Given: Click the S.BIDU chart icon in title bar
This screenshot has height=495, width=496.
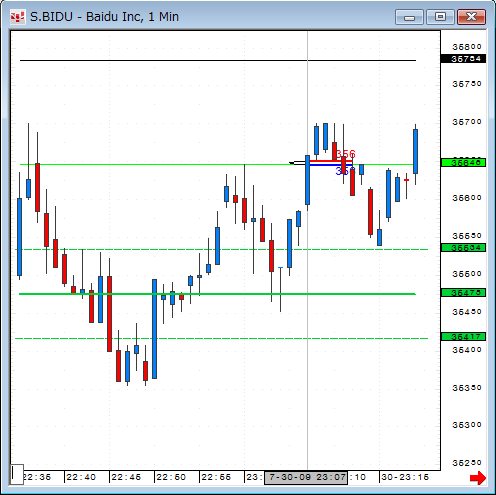Looking at the screenshot, I should (x=17, y=17).
